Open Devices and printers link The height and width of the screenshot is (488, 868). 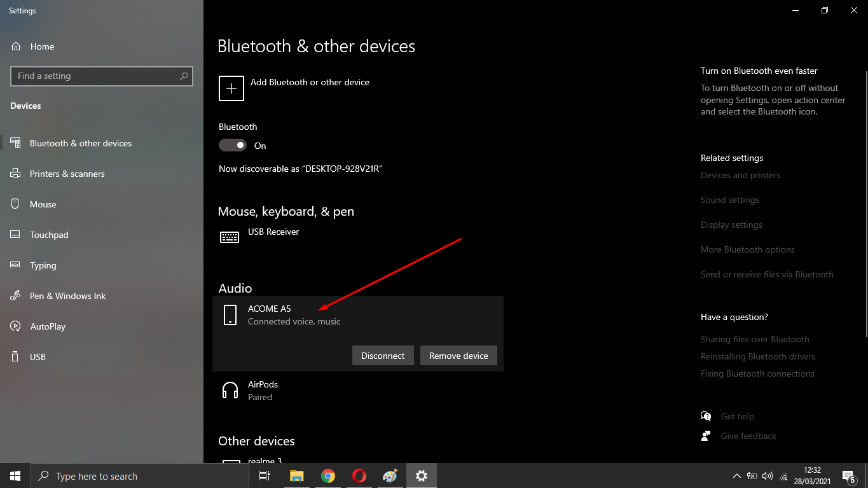click(740, 175)
